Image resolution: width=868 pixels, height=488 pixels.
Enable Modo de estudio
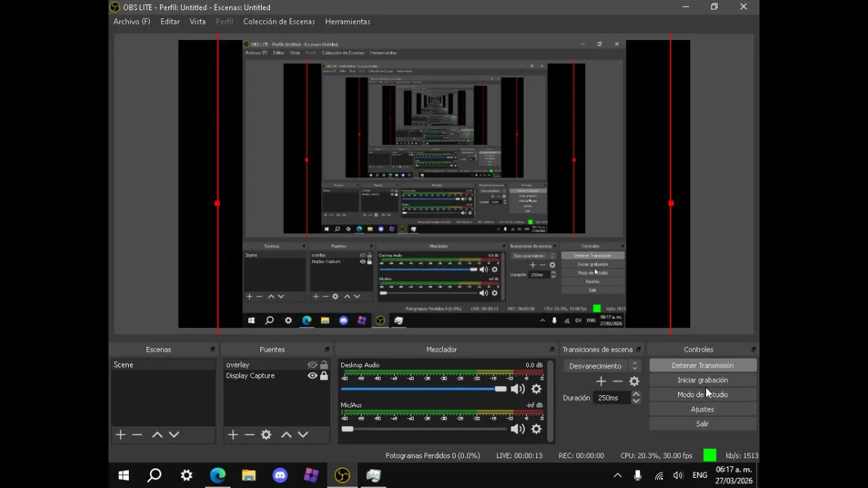point(703,394)
